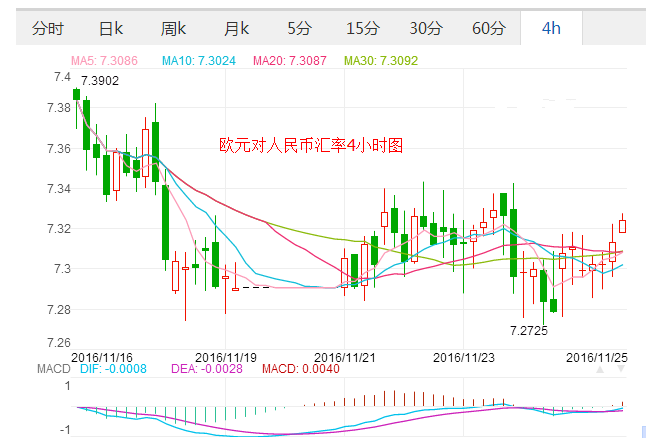This screenshot has height=438, width=646.
Task: Choose the 30分 interval tab
Action: coord(425,28)
